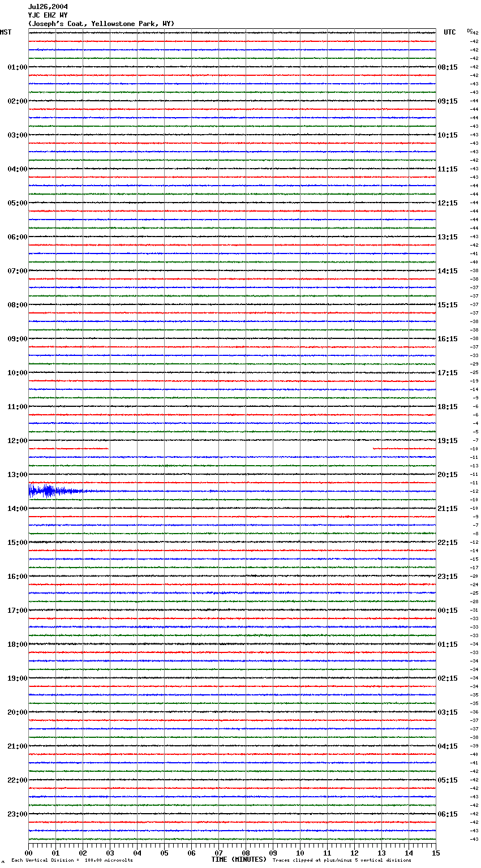This screenshot has height=868, width=481.
Task: Click the 03:15 UTC time label
Action: click(x=448, y=712)
